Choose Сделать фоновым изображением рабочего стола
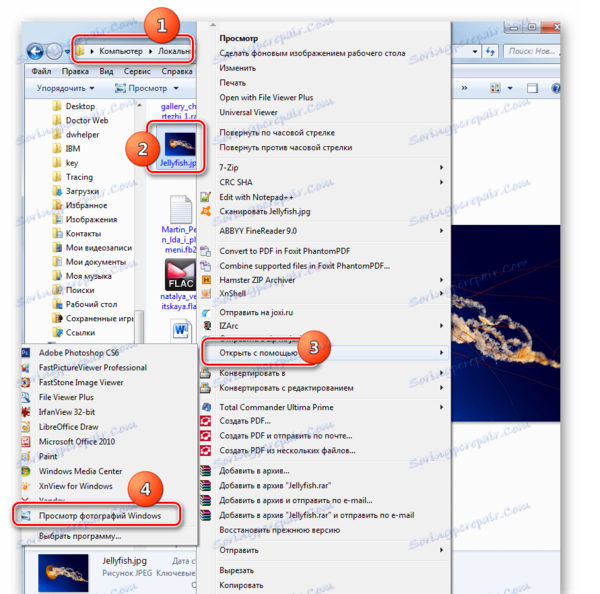 [312, 53]
